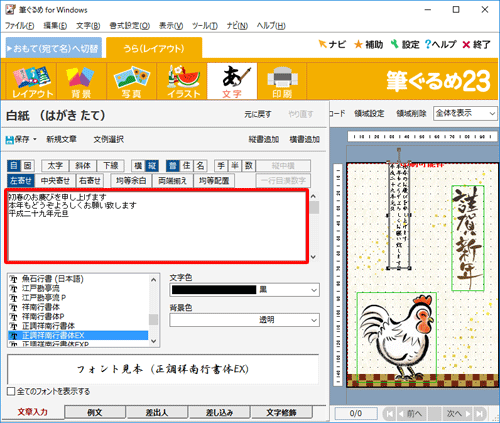The height and width of the screenshot is (423, 500).
Task: Switch to 横 horizontal writing
Action: (x=138, y=166)
